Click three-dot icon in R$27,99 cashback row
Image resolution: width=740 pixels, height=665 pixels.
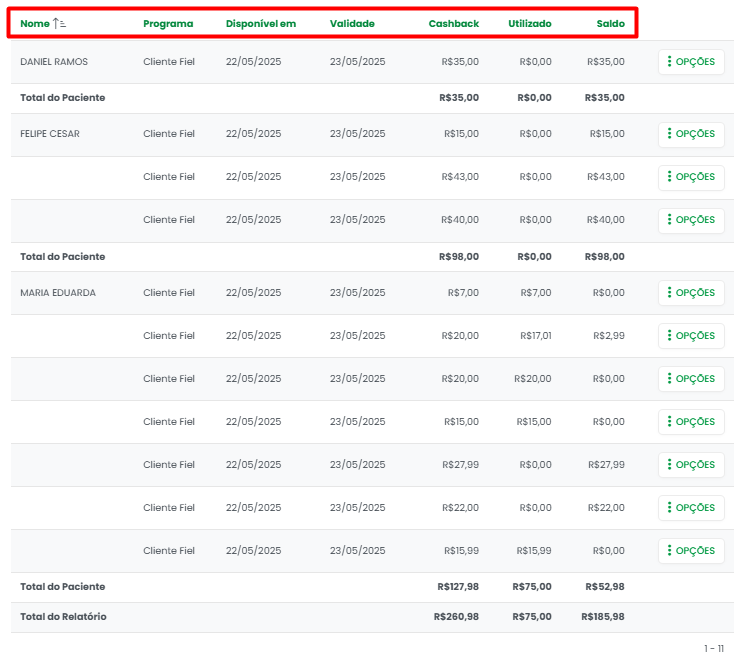click(669, 465)
